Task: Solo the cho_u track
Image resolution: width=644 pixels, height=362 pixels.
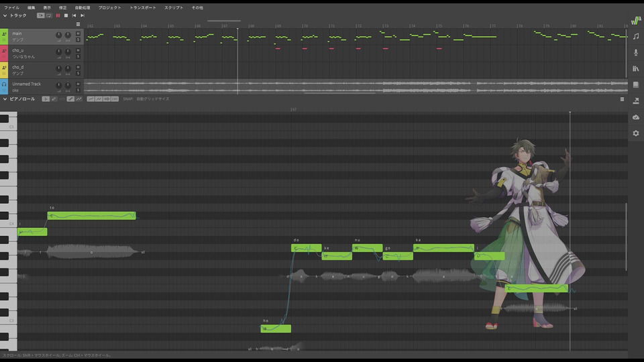Action: click(78, 56)
